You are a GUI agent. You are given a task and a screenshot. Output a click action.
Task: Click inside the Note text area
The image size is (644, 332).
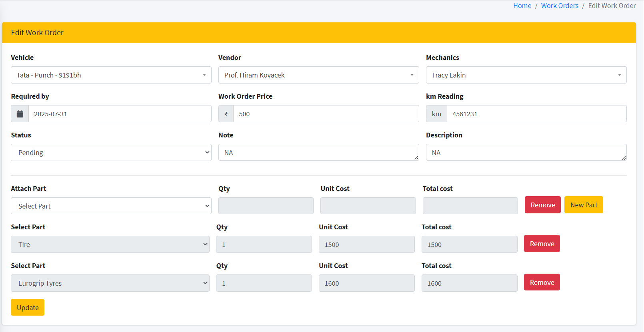click(318, 153)
